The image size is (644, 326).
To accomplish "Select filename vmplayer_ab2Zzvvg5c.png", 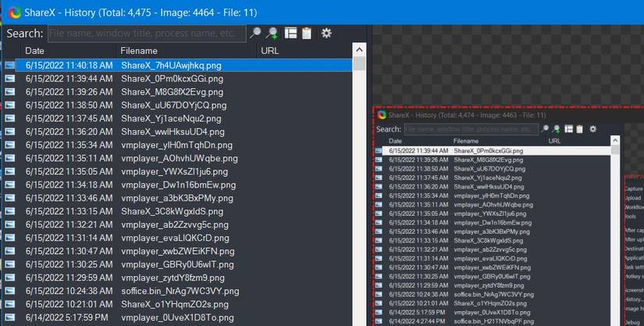I will 175,224.
